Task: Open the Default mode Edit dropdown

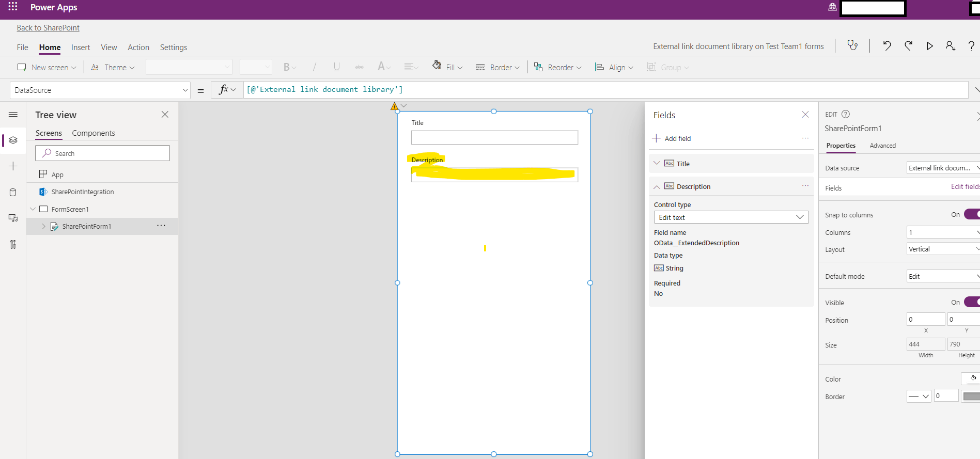Action: [943, 276]
